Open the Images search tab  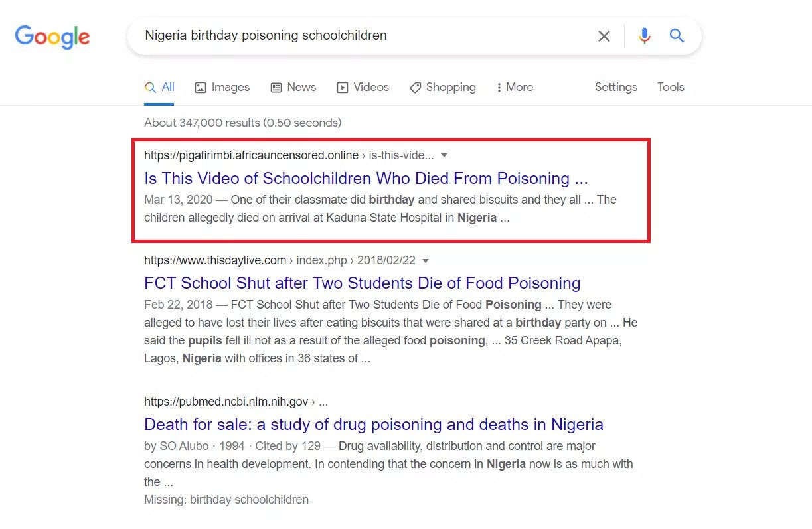tap(222, 87)
